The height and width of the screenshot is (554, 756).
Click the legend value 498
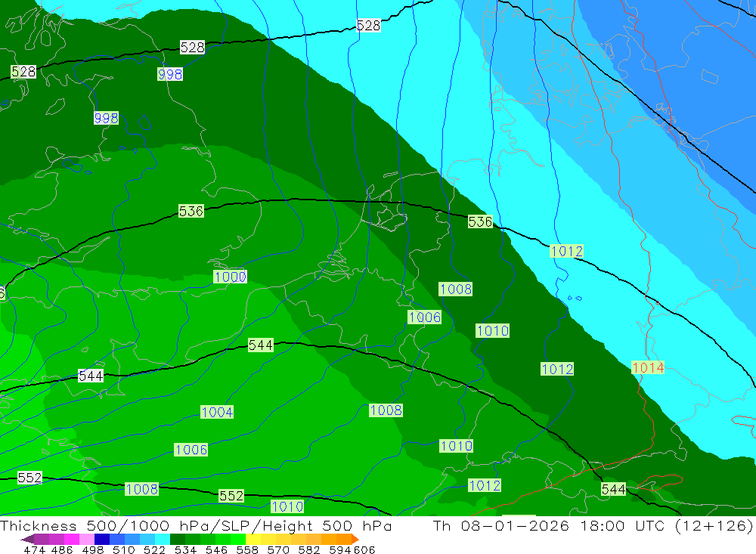click(x=93, y=549)
